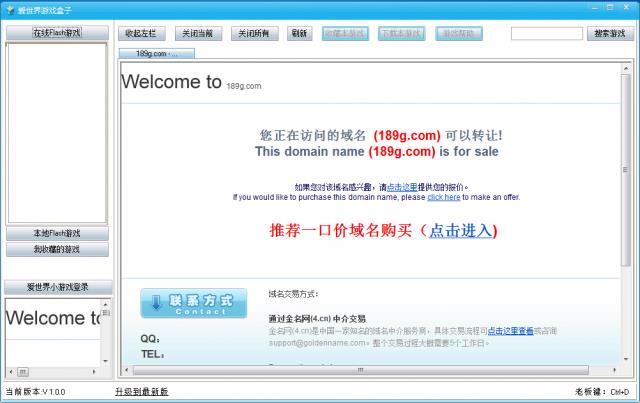
Task: Open the 在线Flash游戏 section
Action: pos(57,33)
